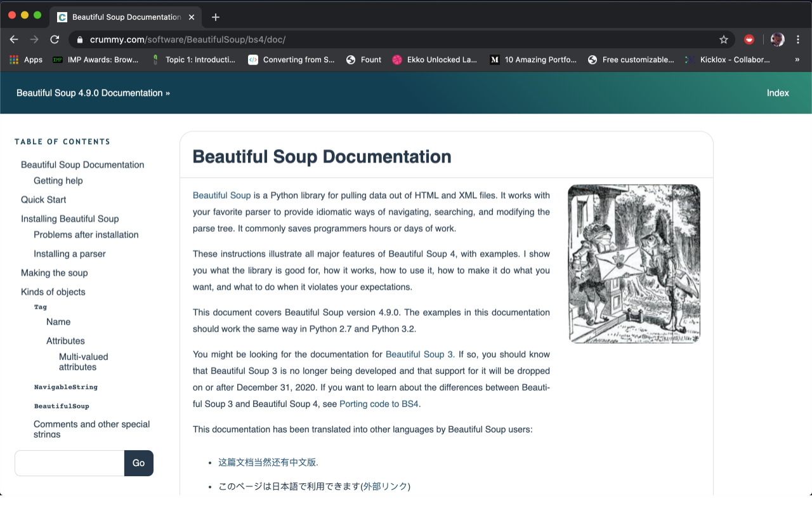Viewport: 812px width, 508px height.
Task: Go to Multi-valued attributes
Action: coord(84,362)
